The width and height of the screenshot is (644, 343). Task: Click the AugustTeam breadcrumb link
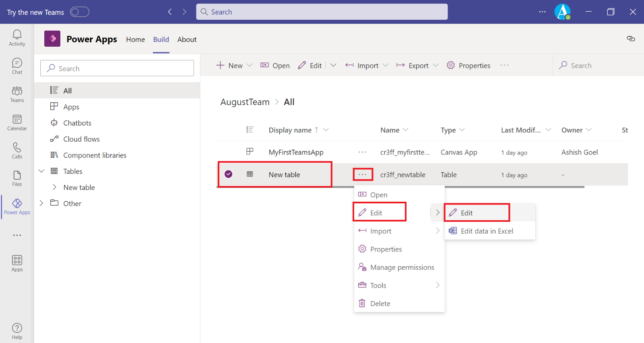click(245, 102)
